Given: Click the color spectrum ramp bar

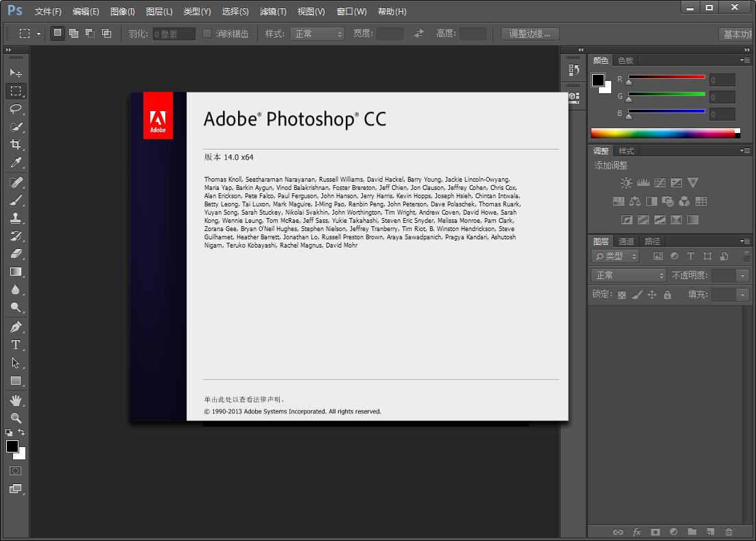Looking at the screenshot, I should [662, 134].
